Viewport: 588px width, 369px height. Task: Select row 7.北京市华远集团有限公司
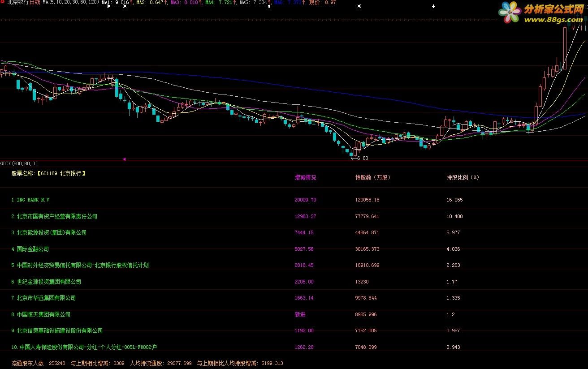(43, 298)
